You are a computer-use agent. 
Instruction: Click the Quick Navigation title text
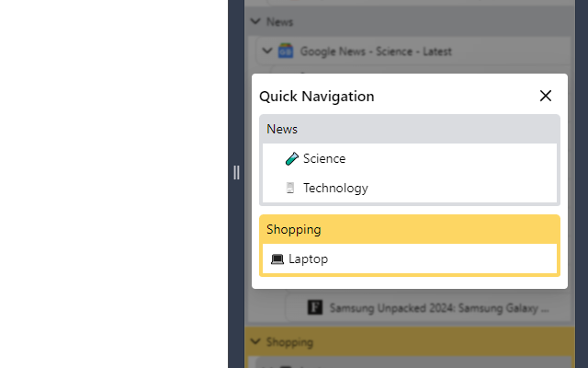pyautogui.click(x=316, y=97)
